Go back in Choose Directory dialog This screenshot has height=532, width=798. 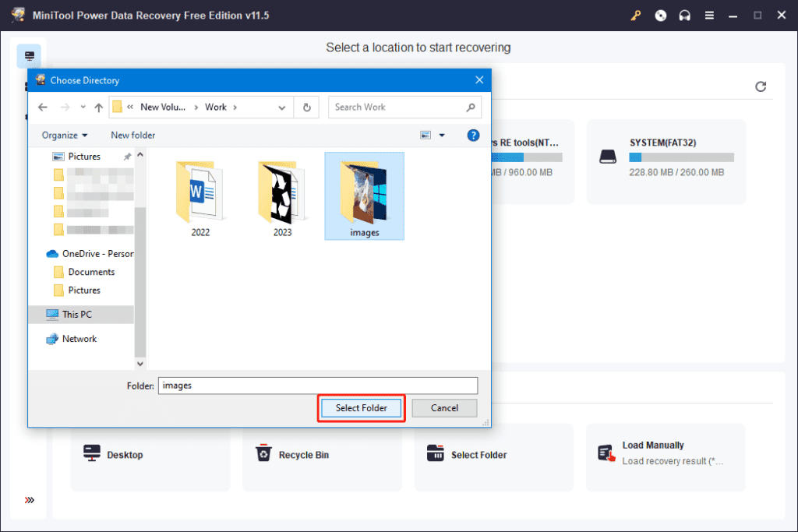43,107
